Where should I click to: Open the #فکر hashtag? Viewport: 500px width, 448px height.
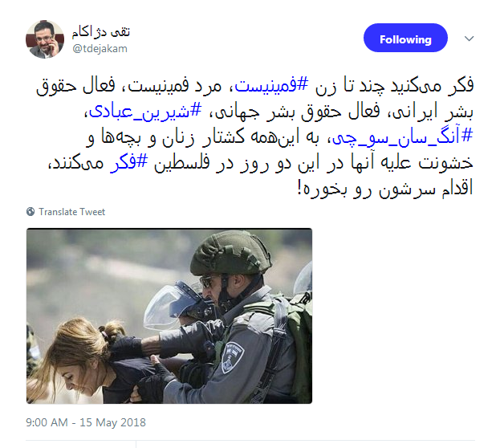pos(129,162)
